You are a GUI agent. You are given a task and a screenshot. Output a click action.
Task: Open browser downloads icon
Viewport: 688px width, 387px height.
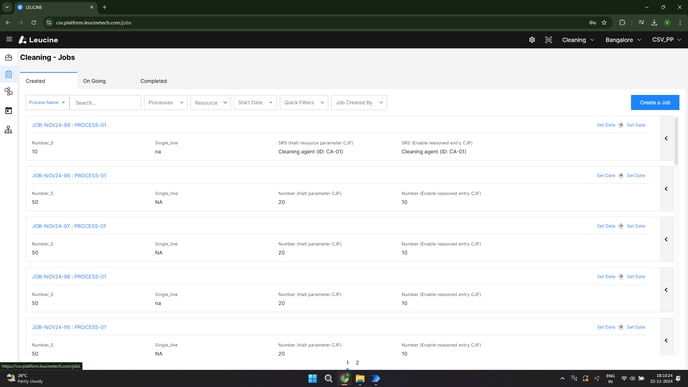[x=654, y=22]
